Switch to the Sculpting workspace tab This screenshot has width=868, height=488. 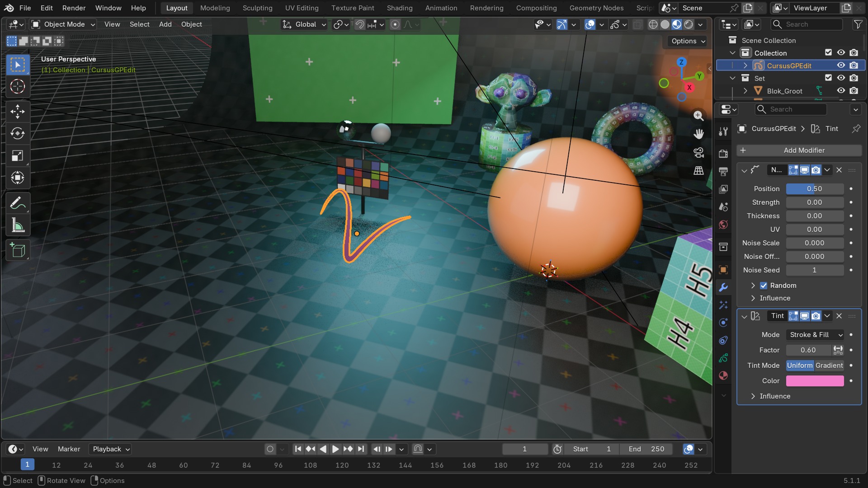[x=257, y=8]
